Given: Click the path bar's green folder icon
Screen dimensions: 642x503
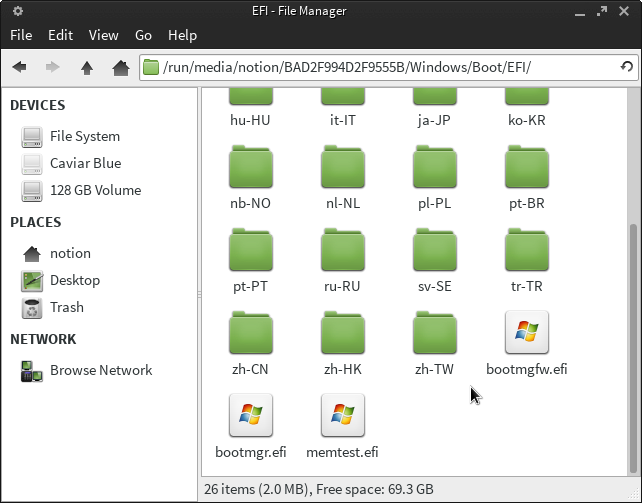Looking at the screenshot, I should pyautogui.click(x=151, y=67).
